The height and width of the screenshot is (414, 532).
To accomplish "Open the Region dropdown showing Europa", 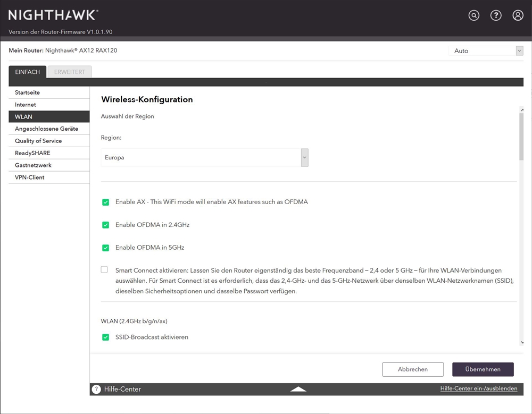I will pos(205,158).
